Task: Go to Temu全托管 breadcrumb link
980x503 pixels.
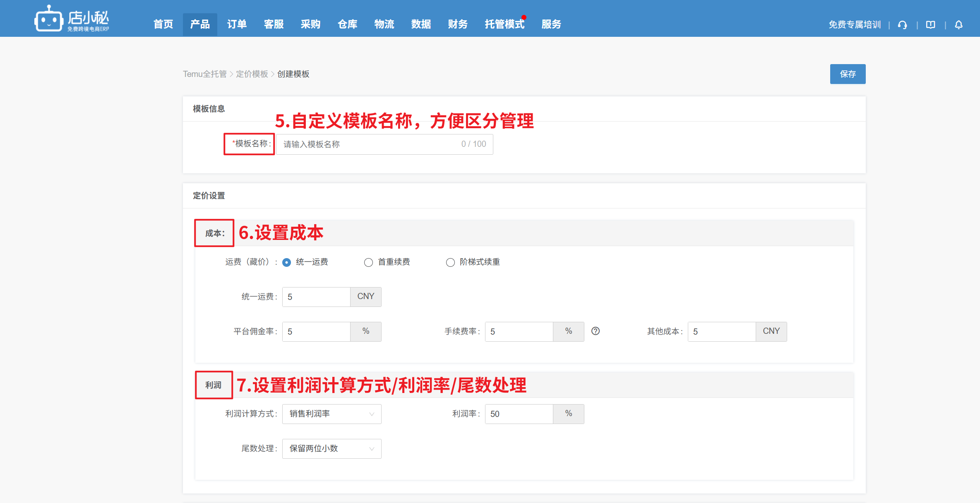Action: click(x=205, y=74)
